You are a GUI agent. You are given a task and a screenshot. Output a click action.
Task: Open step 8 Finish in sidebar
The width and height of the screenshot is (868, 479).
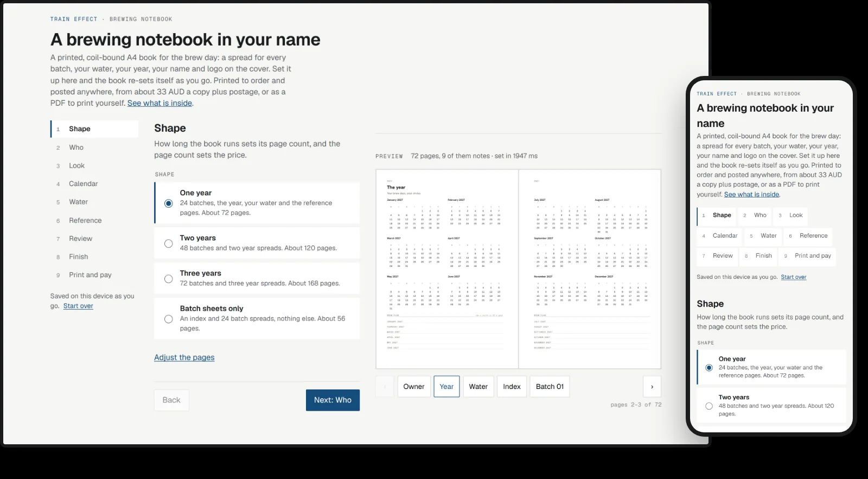[x=94, y=257]
